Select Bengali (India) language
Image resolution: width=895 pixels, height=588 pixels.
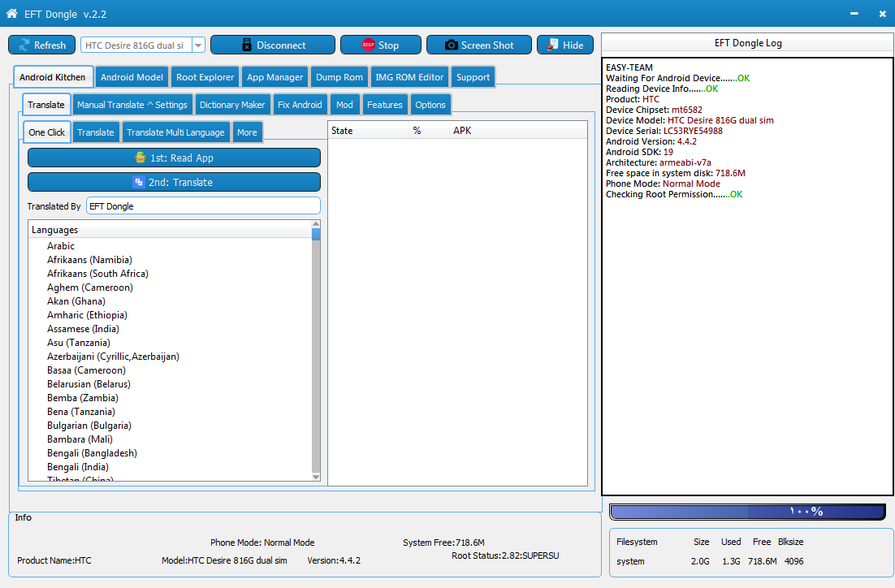click(78, 466)
